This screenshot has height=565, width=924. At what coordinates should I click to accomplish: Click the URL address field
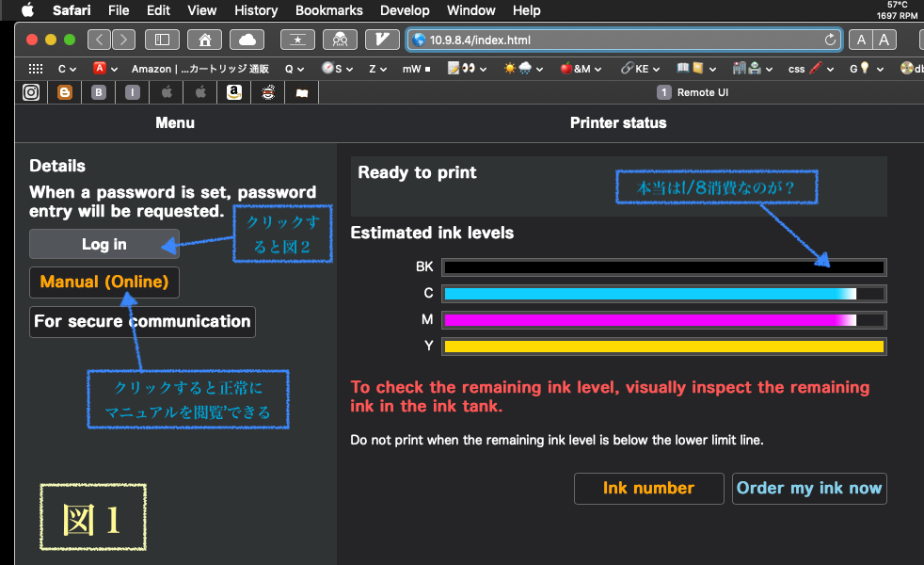coord(621,40)
